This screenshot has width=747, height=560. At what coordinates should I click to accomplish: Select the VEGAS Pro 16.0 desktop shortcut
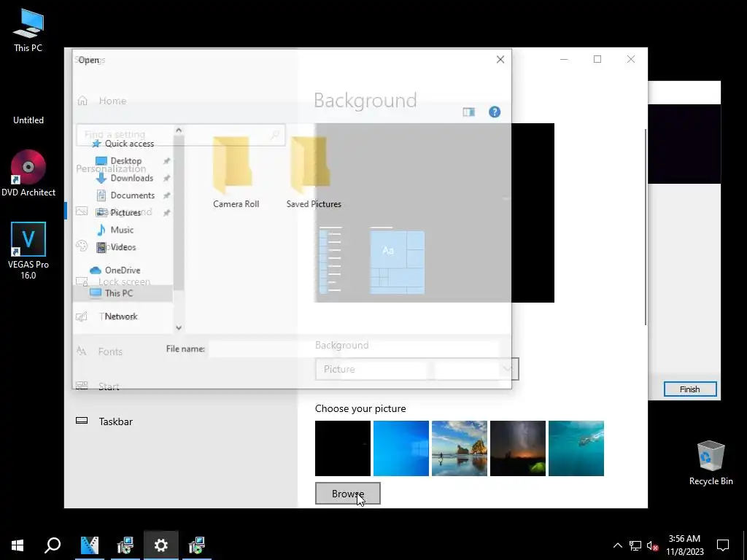[28, 251]
